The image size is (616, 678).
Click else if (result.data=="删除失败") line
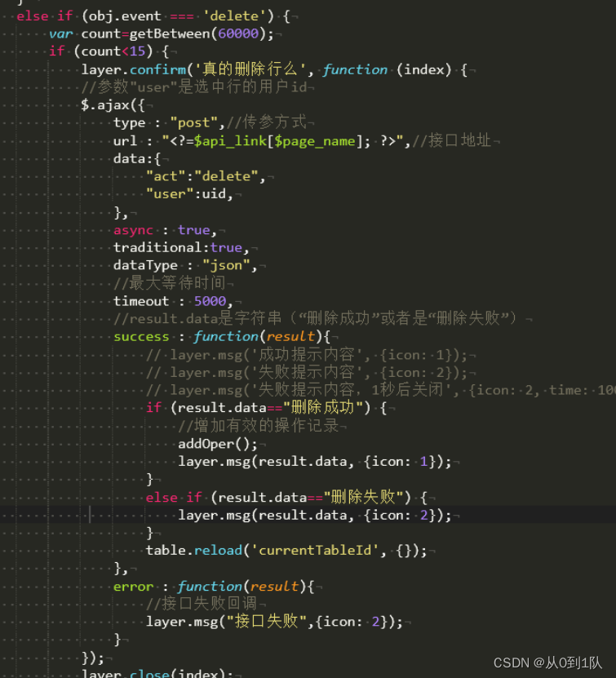pyautogui.click(x=286, y=497)
